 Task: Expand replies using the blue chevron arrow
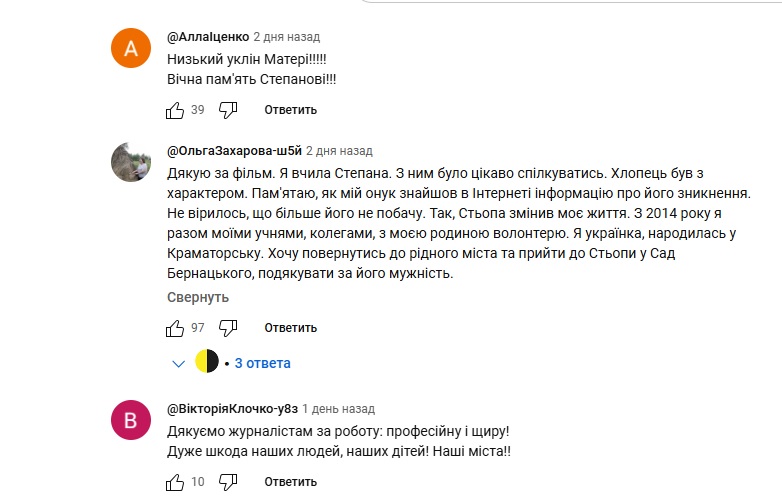coord(179,363)
